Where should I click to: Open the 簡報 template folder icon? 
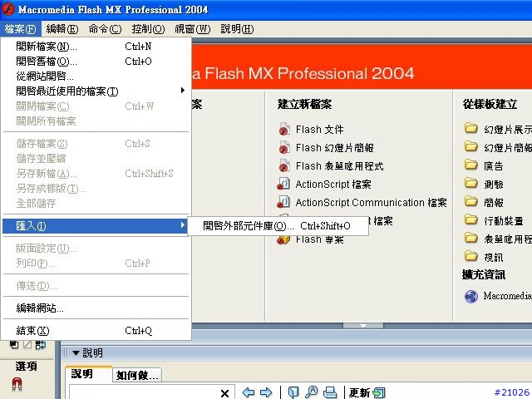pyautogui.click(x=471, y=201)
